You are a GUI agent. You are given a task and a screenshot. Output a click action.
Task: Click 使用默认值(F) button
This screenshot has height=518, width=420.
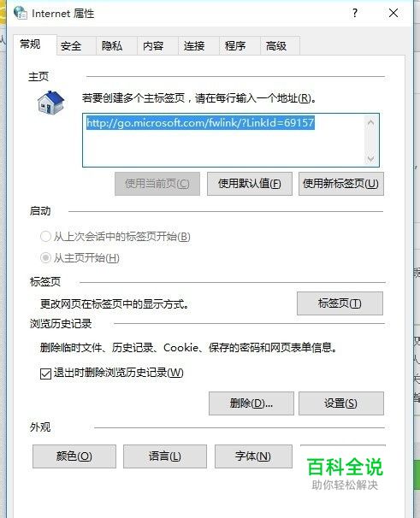pyautogui.click(x=250, y=184)
